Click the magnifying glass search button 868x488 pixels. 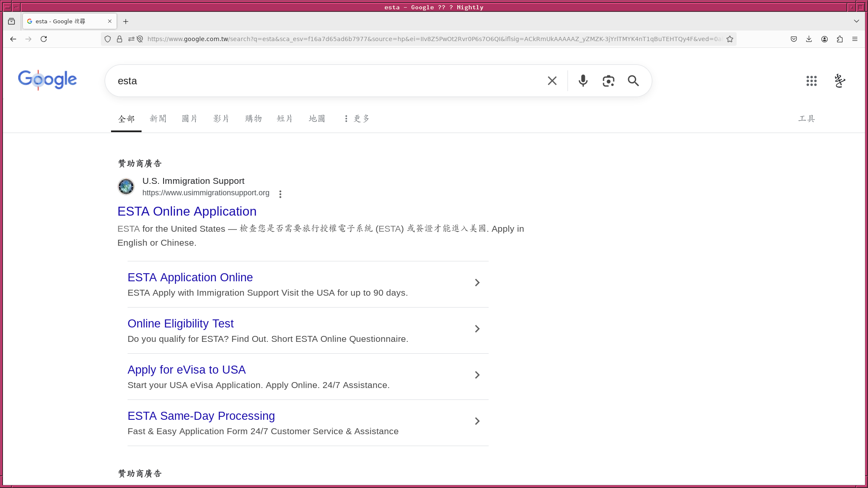[633, 80]
